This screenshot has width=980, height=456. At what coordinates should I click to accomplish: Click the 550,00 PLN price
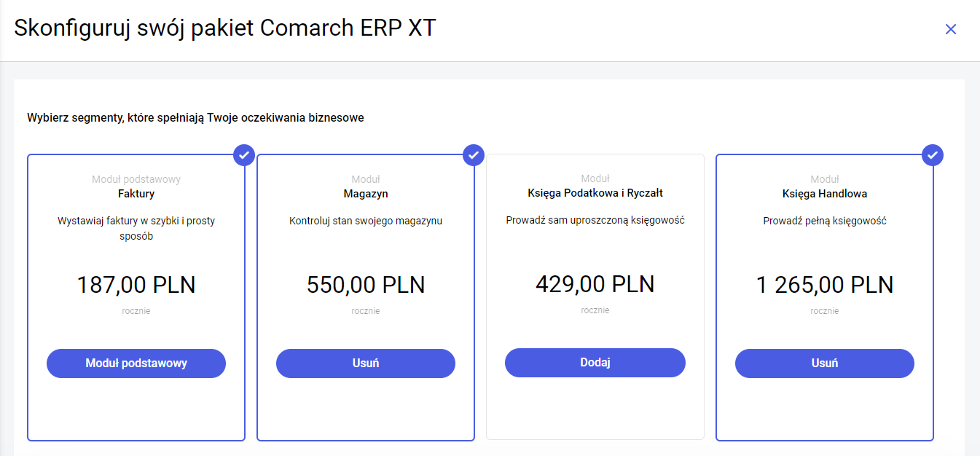pos(365,285)
